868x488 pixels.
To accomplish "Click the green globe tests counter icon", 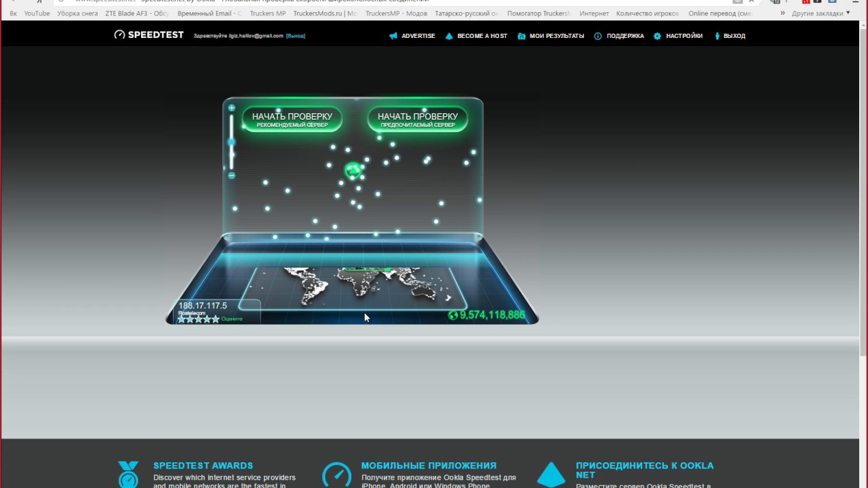I will [453, 315].
